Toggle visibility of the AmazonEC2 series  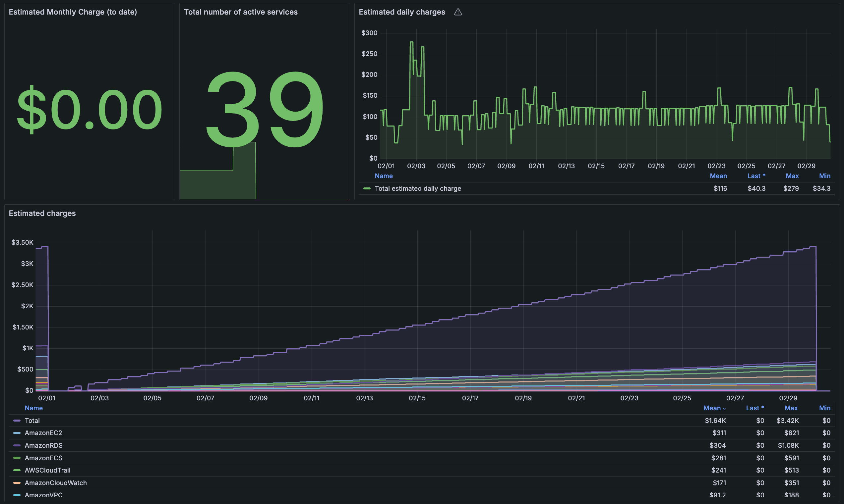coord(43,433)
